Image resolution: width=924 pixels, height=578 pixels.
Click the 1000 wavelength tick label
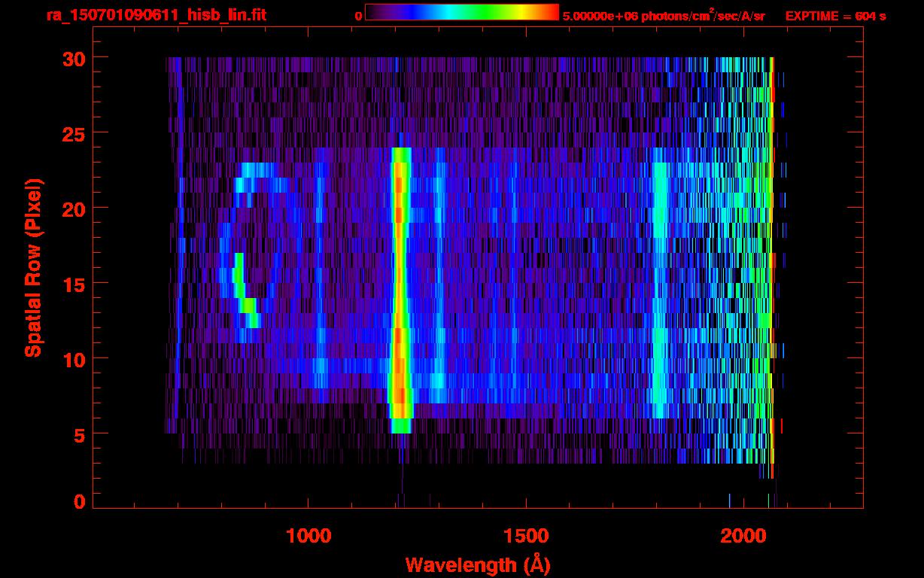(x=309, y=536)
